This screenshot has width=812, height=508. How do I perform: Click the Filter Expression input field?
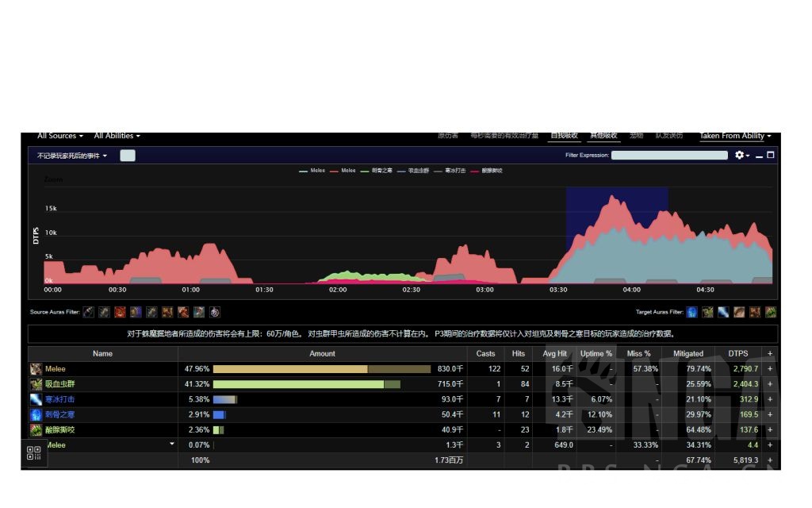[x=669, y=155]
